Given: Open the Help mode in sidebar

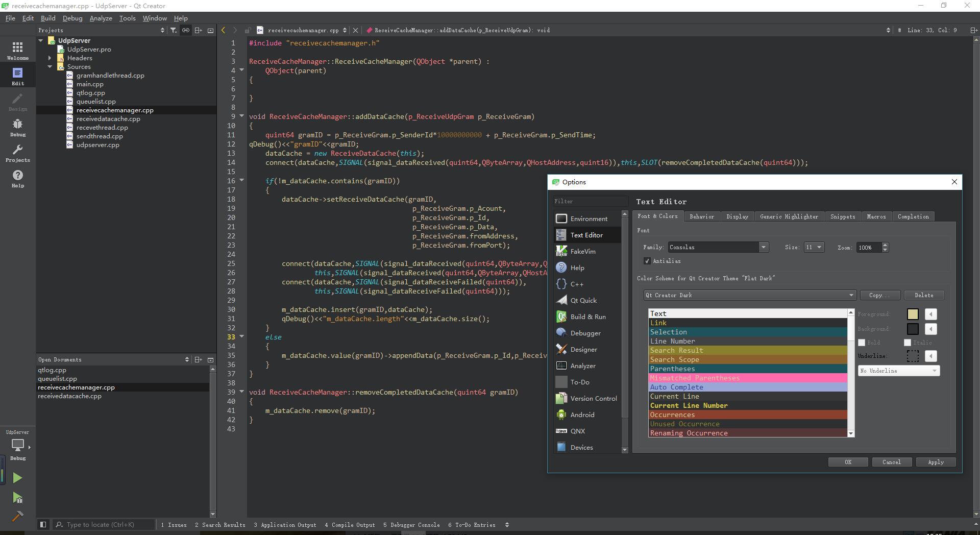Looking at the screenshot, I should click(18, 179).
